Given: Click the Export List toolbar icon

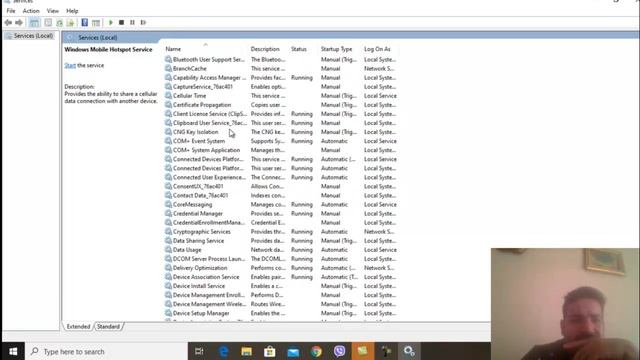Looking at the screenshot, I should (x=71, y=22).
